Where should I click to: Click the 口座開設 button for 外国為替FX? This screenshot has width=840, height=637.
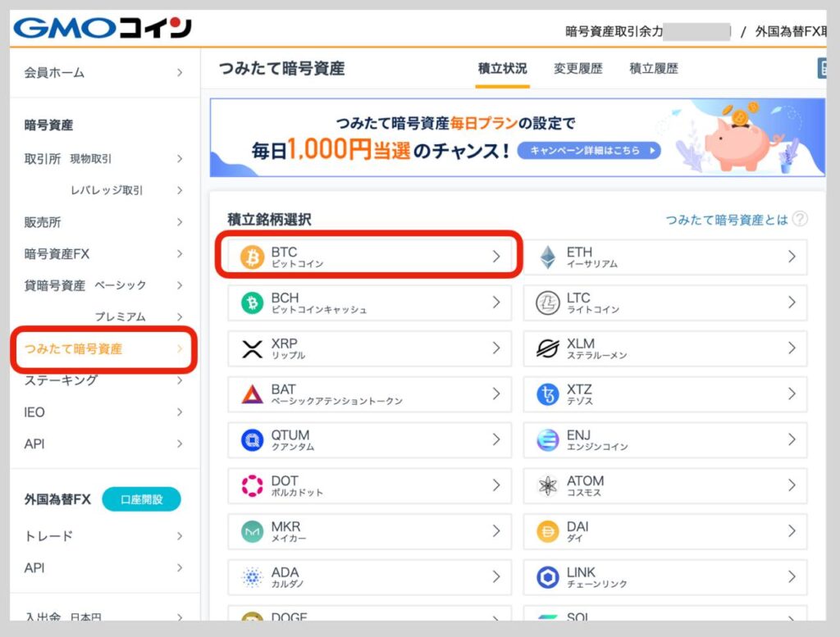pos(141,498)
